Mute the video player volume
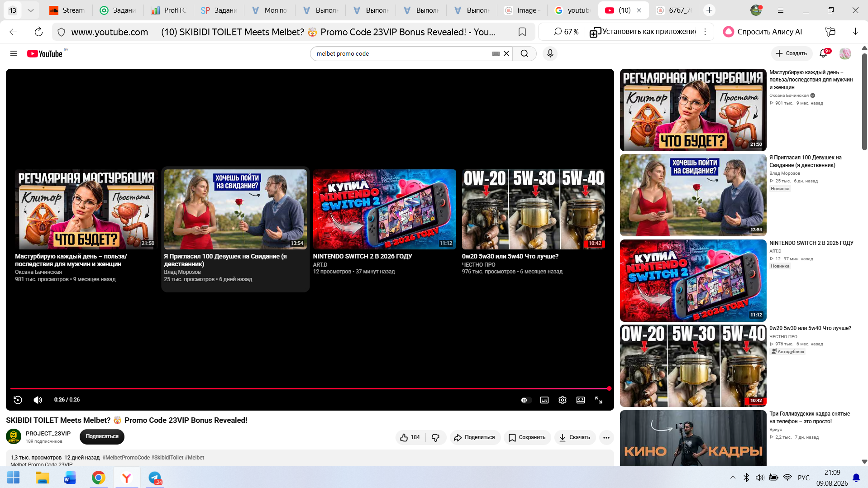868x488 pixels. coord(38,400)
